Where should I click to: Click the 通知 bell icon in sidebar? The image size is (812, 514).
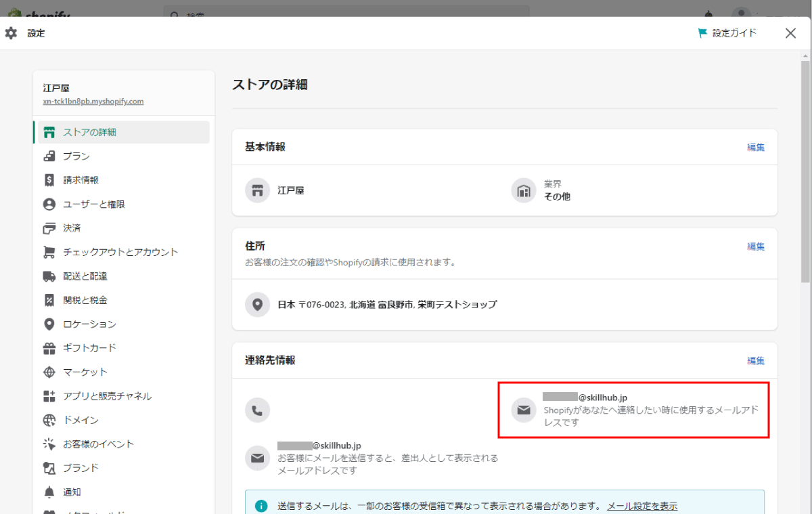coord(49,492)
